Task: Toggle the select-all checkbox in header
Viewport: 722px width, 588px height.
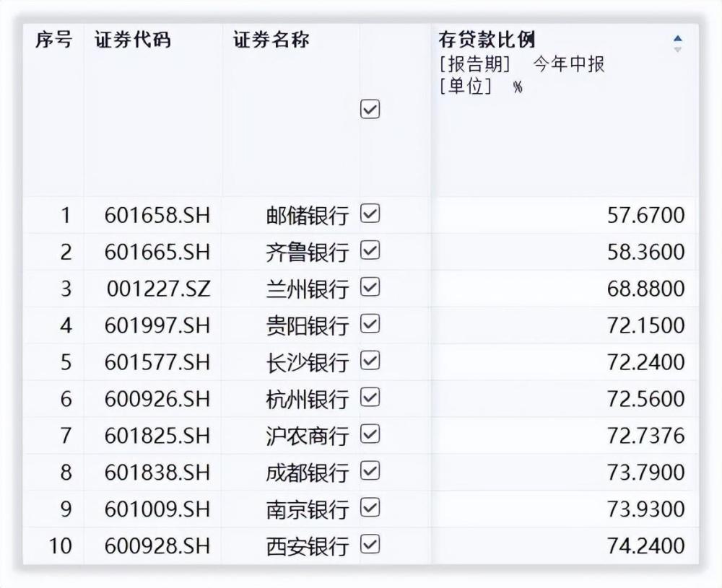Action: [370, 110]
